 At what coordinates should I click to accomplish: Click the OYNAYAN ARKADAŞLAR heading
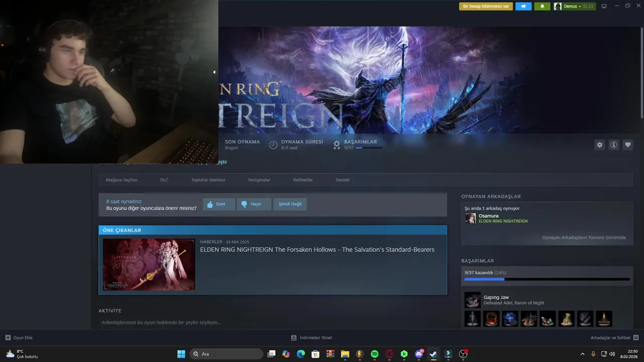click(x=491, y=197)
